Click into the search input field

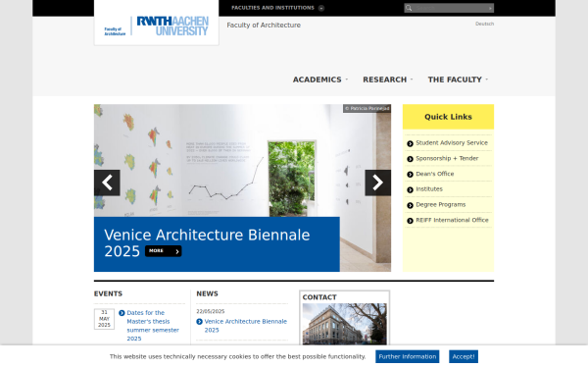tap(449, 8)
